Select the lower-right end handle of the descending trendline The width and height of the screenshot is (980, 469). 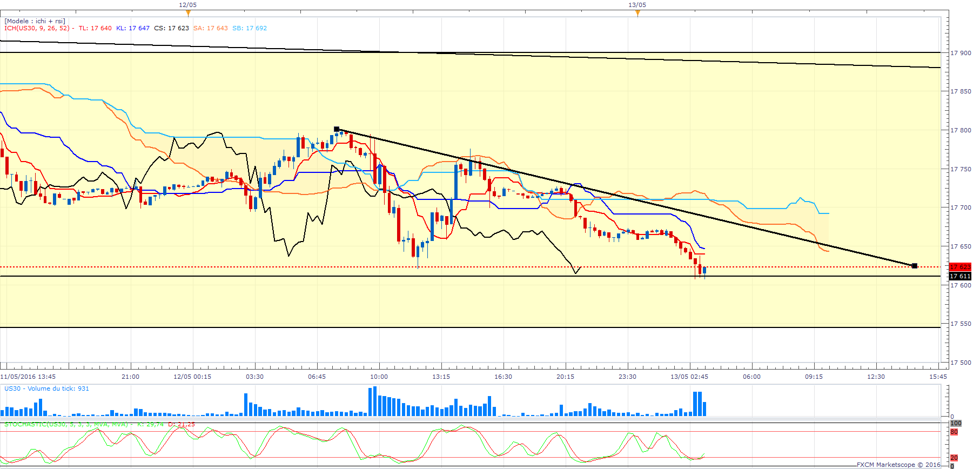[914, 266]
